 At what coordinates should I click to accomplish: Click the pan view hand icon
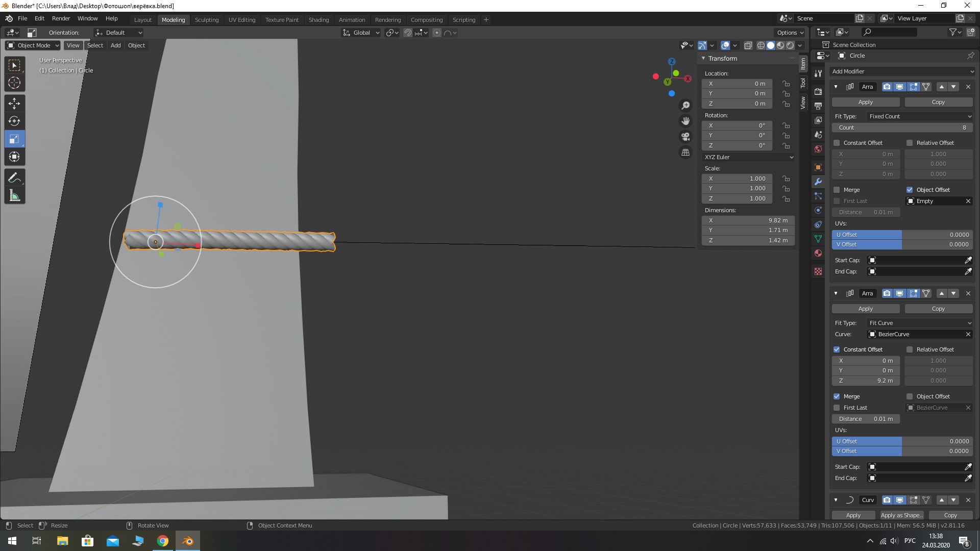(685, 121)
